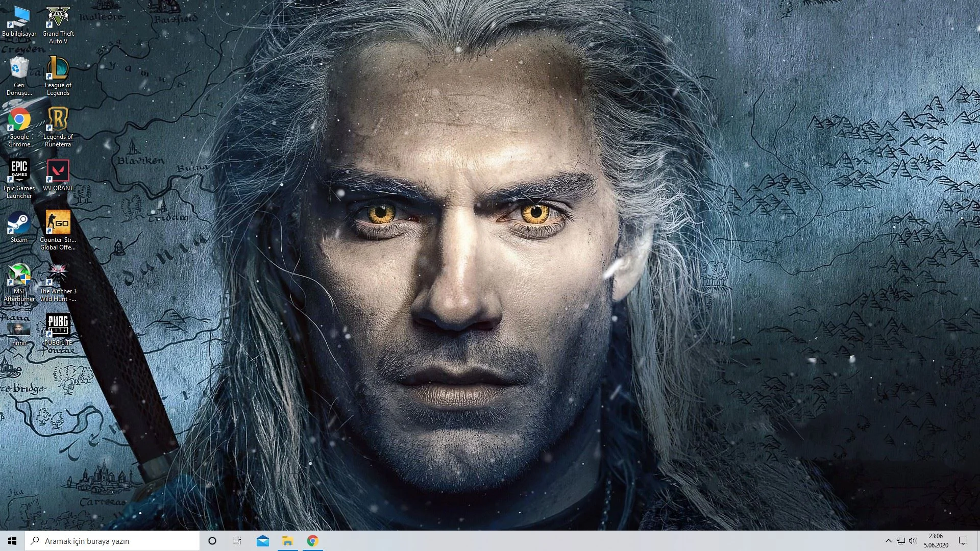Image resolution: width=980 pixels, height=551 pixels.
Task: Open the notification action center button
Action: [963, 541]
